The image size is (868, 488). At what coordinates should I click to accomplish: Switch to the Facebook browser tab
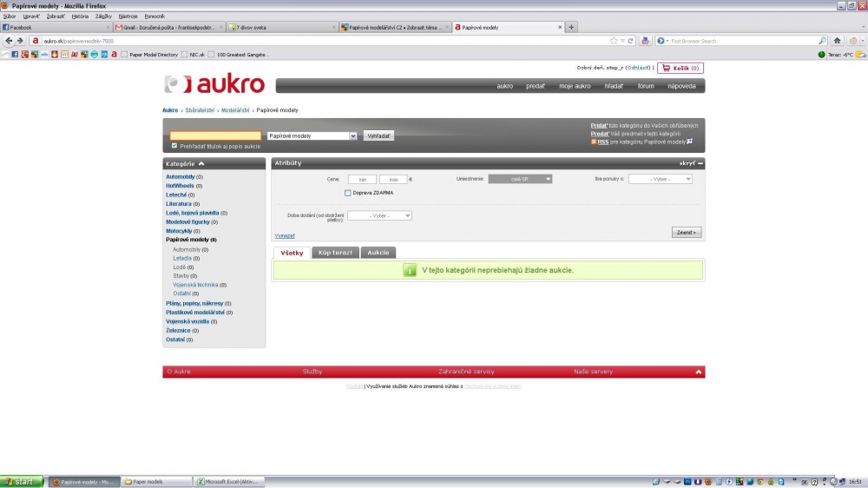[56, 27]
